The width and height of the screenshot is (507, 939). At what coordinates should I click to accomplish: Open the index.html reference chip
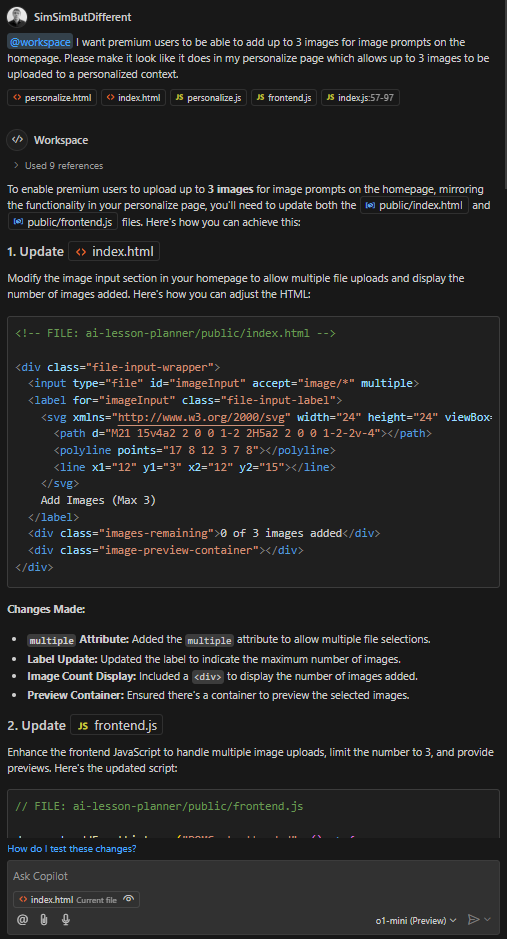click(x=133, y=98)
